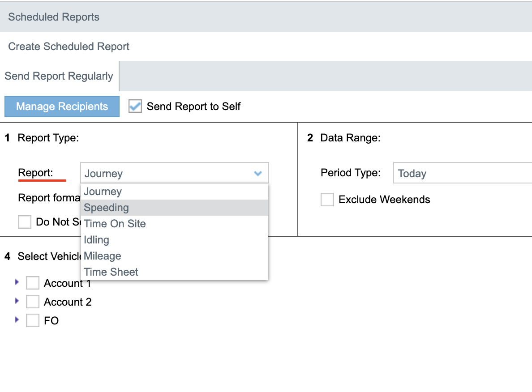
Task: Toggle the Do Not Send checkbox
Action: pyautogui.click(x=25, y=222)
